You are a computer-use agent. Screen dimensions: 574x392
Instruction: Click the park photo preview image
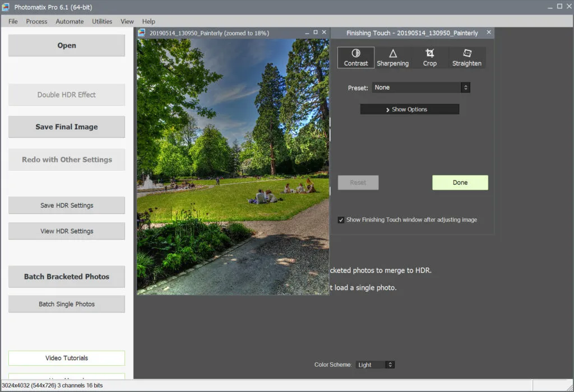click(233, 167)
